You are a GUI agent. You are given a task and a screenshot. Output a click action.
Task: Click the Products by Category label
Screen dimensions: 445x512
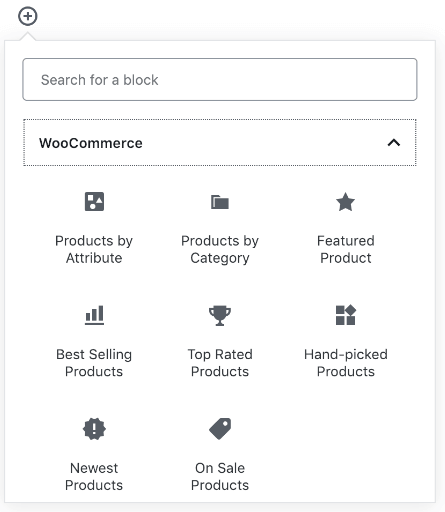click(x=220, y=249)
